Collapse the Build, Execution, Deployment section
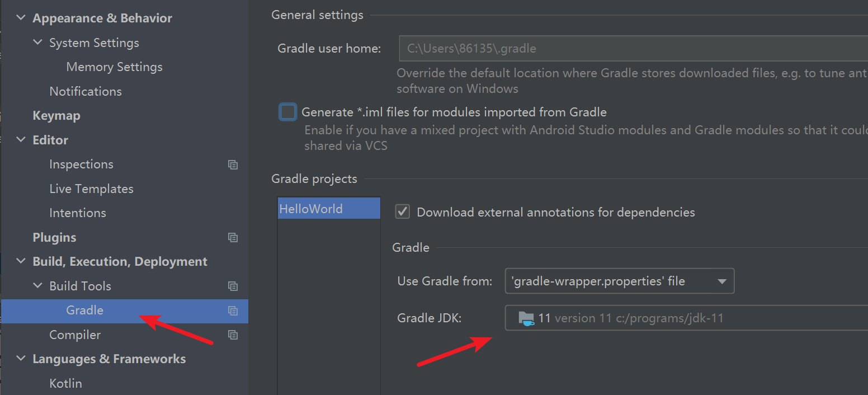The width and height of the screenshot is (868, 395). pos(21,261)
